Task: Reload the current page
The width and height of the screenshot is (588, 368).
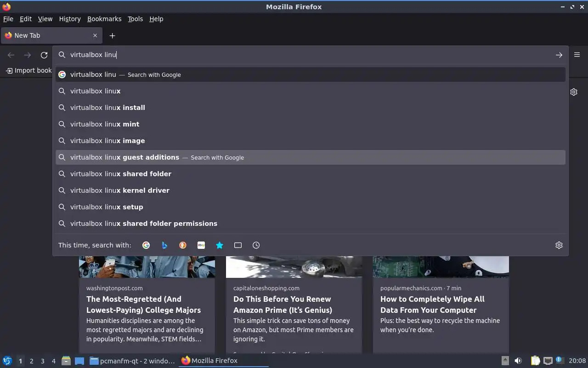Action: click(x=44, y=55)
